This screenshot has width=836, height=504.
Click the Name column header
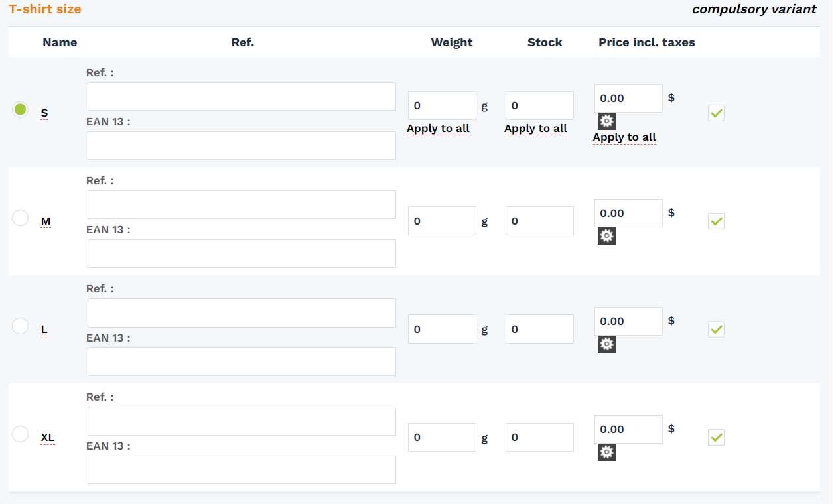(60, 42)
